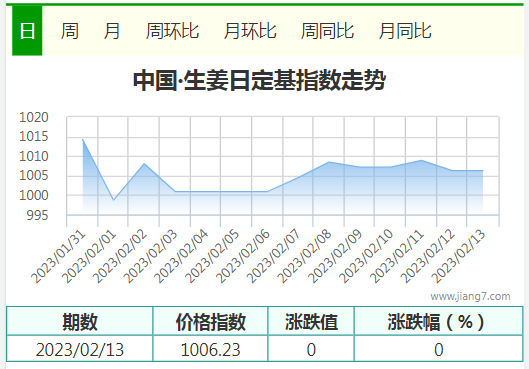The height and width of the screenshot is (369, 529).
Task: Click the 2023/02/13 x-axis label
Action: coord(459,257)
